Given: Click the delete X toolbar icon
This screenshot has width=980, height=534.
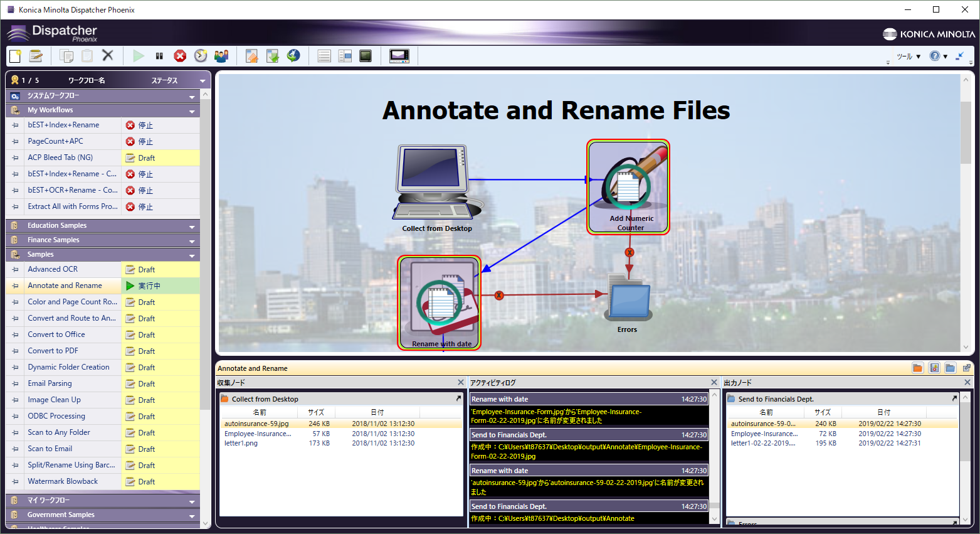Looking at the screenshot, I should [108, 56].
